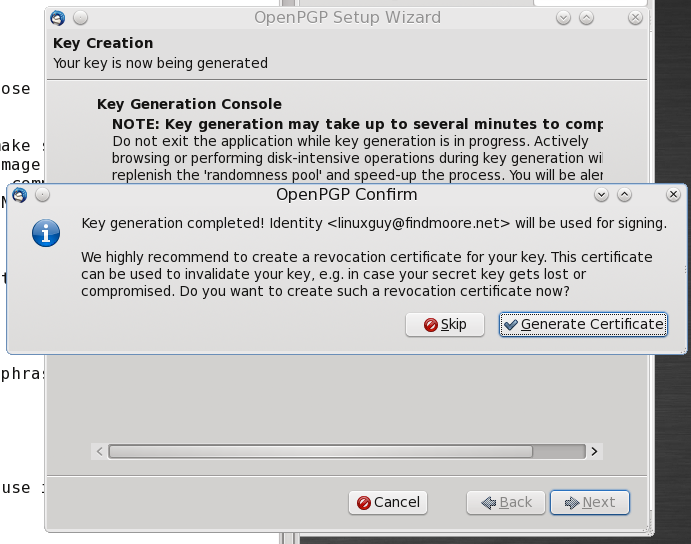This screenshot has height=544, width=691.
Task: Minimize the OpenPGP Setup Wizard window
Action: 563,18
